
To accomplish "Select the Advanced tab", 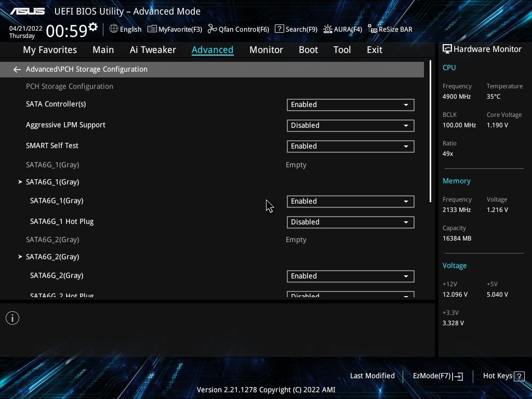I will click(x=212, y=50).
